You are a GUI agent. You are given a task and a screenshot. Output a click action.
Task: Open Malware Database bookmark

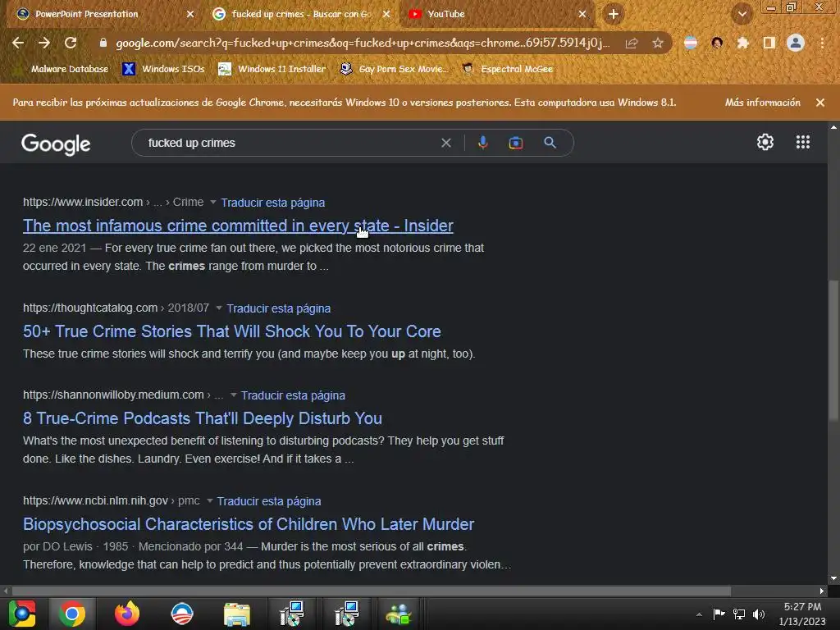[61, 69]
